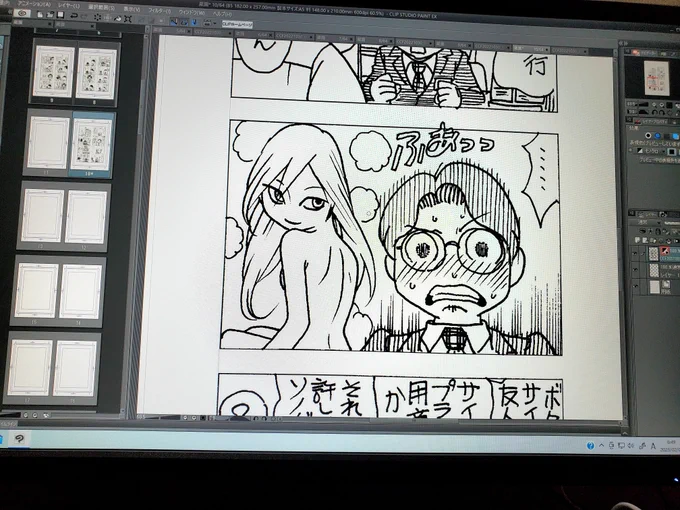Select blank page 17 thumbnail
Image resolution: width=680 pixels, height=510 pixels.
29,367
